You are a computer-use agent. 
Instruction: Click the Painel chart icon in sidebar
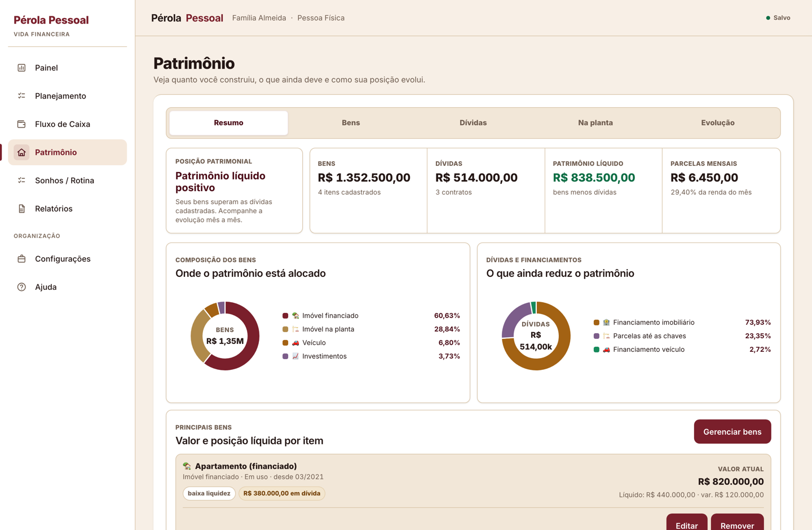21,68
